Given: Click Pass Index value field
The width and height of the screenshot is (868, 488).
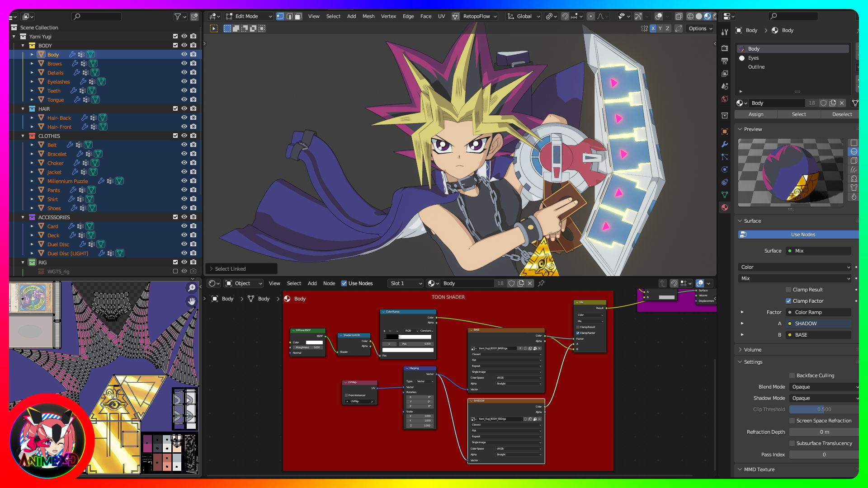Looking at the screenshot, I should [x=824, y=455].
